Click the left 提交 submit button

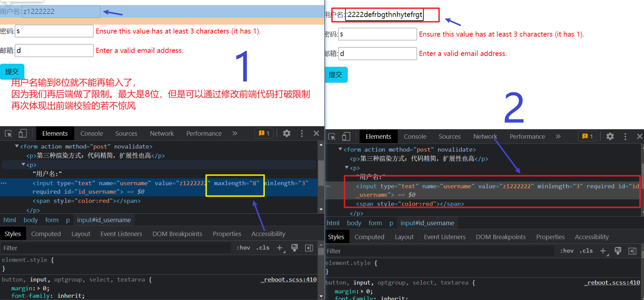pos(12,72)
